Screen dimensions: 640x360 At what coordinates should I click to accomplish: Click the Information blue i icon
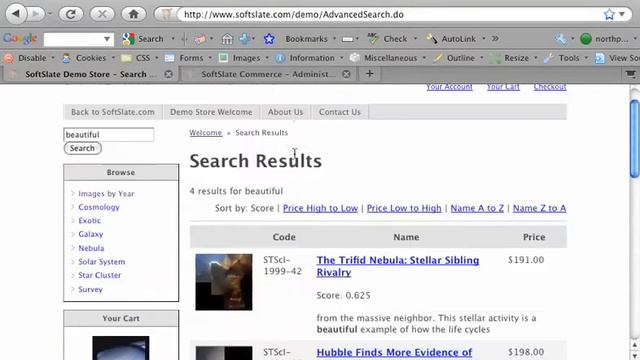(280, 58)
